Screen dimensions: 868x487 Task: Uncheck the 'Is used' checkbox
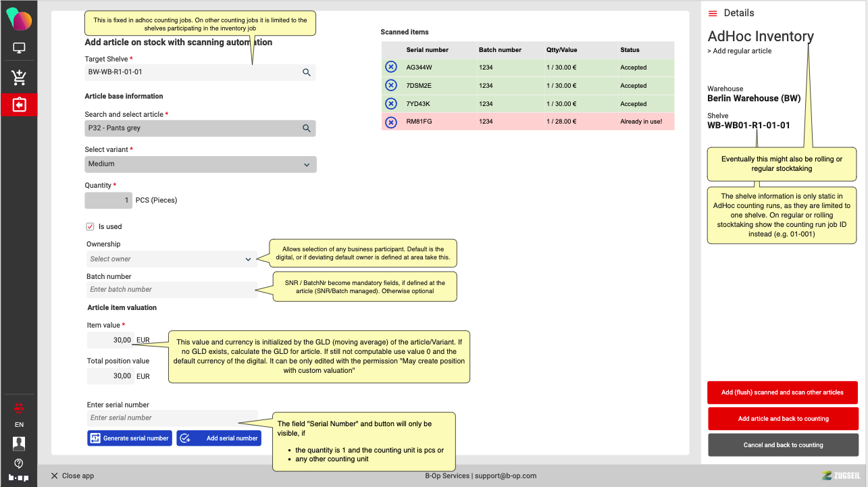pyautogui.click(x=90, y=227)
